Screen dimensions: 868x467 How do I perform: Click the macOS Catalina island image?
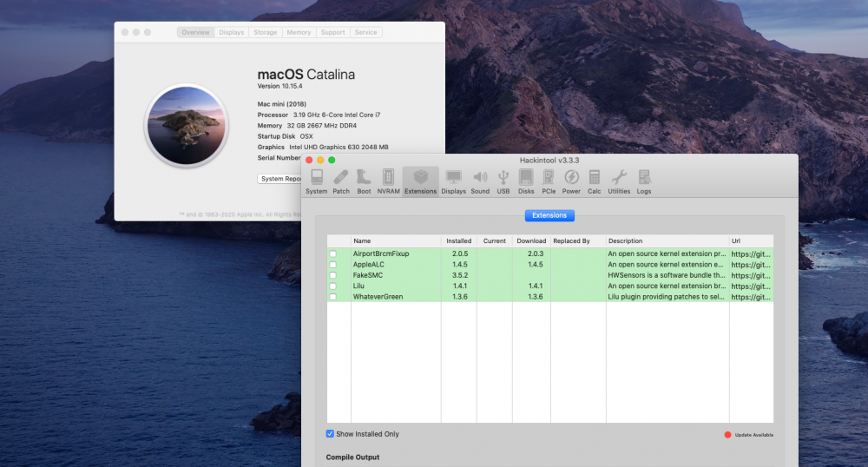click(187, 126)
